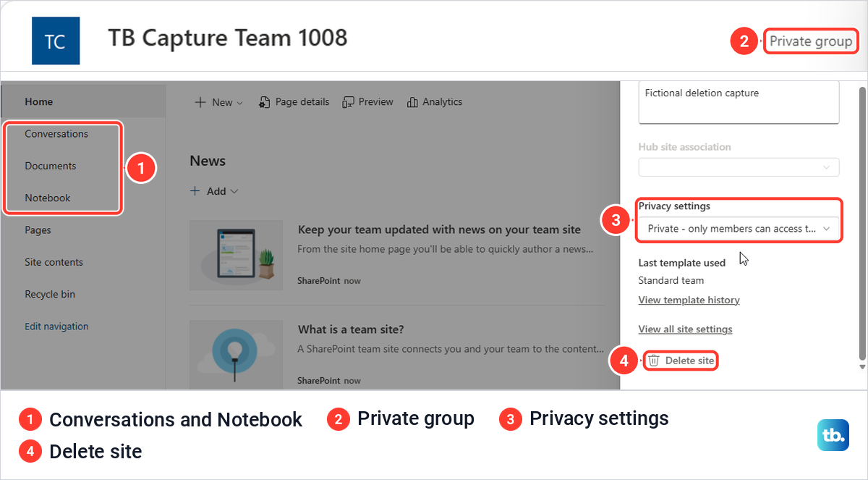The width and height of the screenshot is (868, 480).
Task: Open the Hub site association dropdown
Action: (739, 167)
